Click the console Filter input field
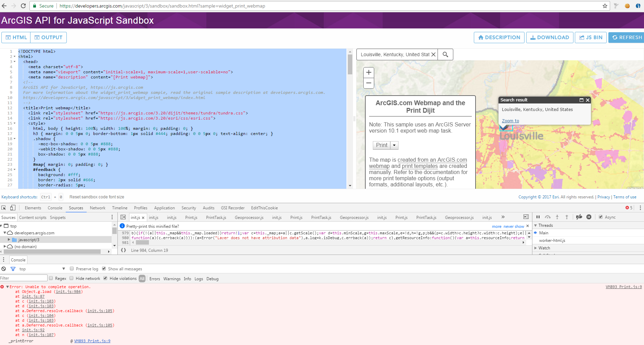Screen dimensions: 644x345 click(24, 278)
